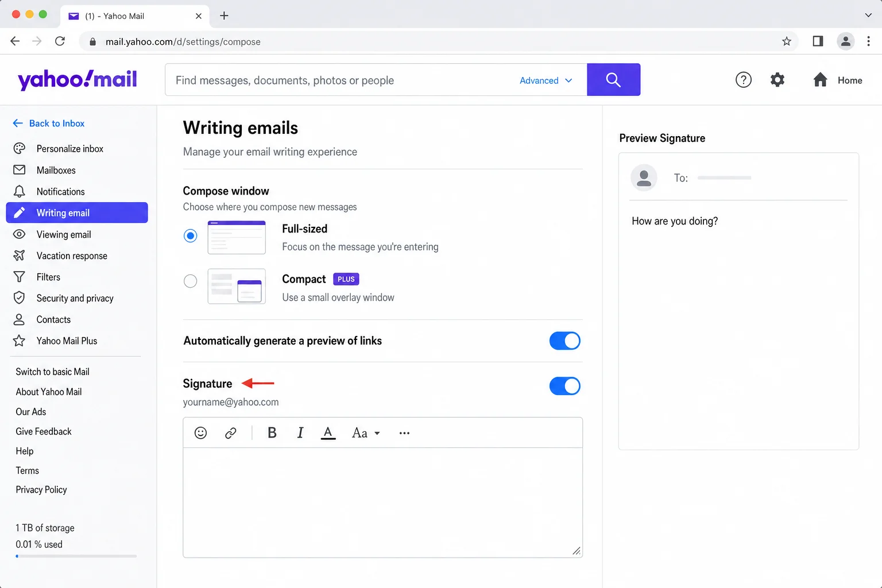Click the Compact layout thumbnail
The image size is (882, 588).
(237, 286)
